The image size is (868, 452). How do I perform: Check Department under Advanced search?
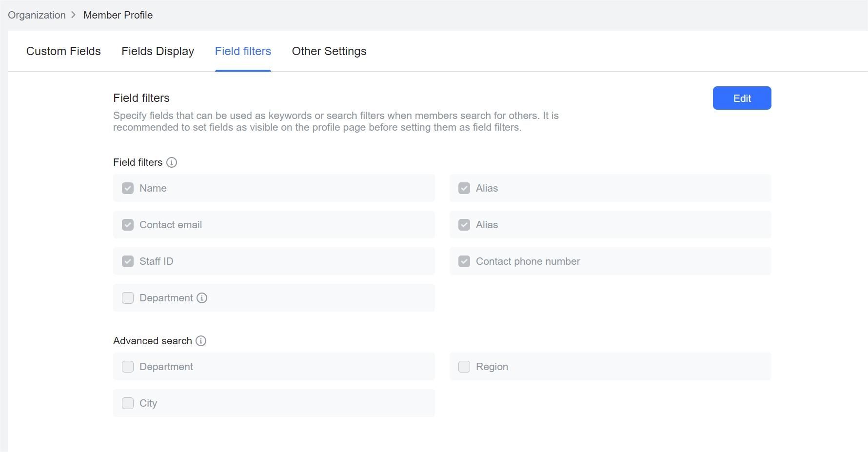click(x=127, y=366)
